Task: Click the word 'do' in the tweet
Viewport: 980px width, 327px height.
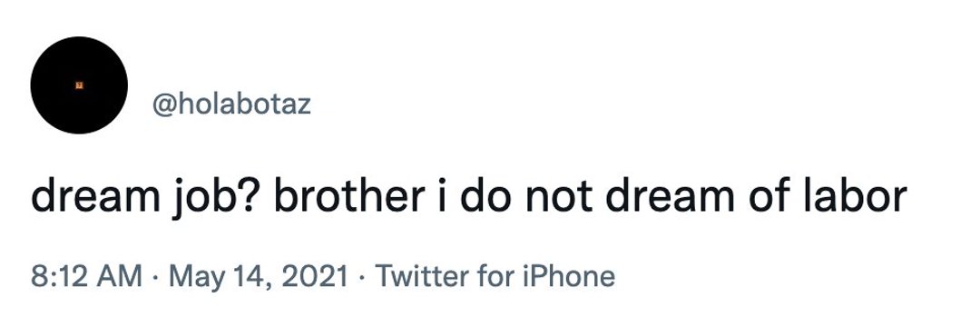Action: pos(487,196)
